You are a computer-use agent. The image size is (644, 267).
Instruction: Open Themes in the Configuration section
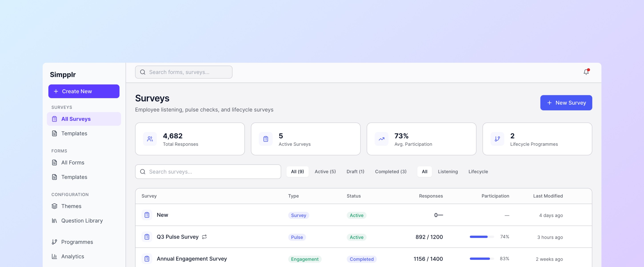point(71,206)
